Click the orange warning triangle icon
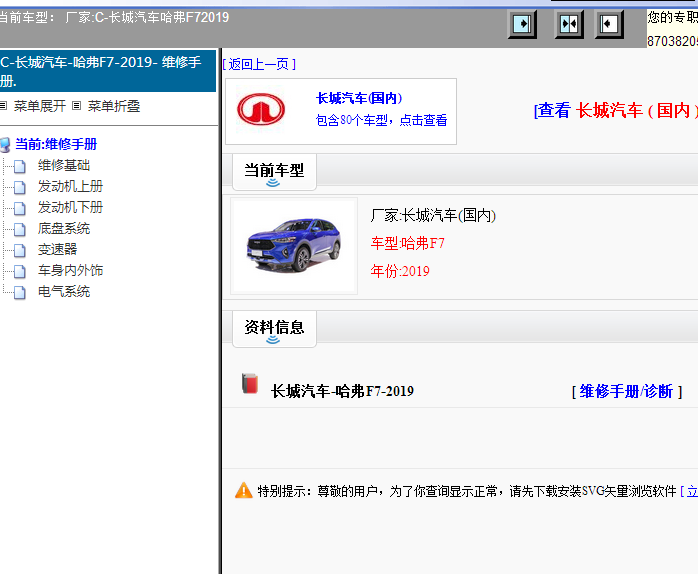Screen dimensions: 698x574 [x=243, y=490]
